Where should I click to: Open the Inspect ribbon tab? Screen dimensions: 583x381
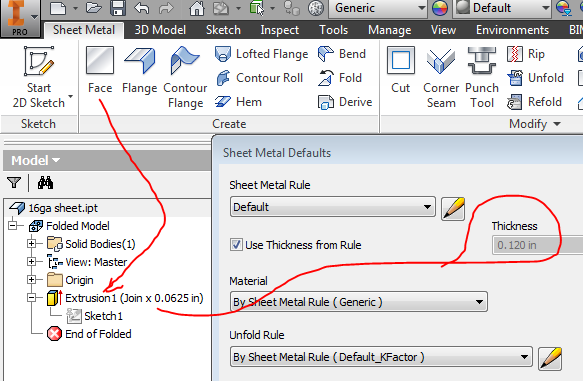click(279, 30)
